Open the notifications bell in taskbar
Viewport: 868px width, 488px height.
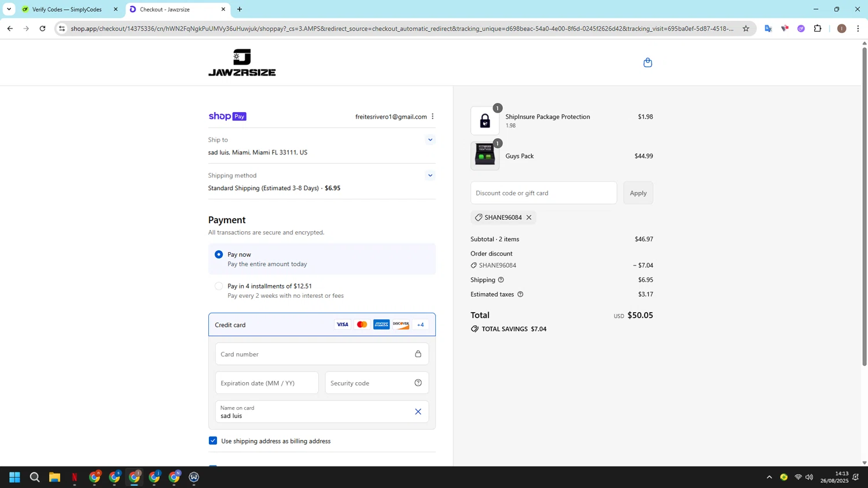[856, 477]
